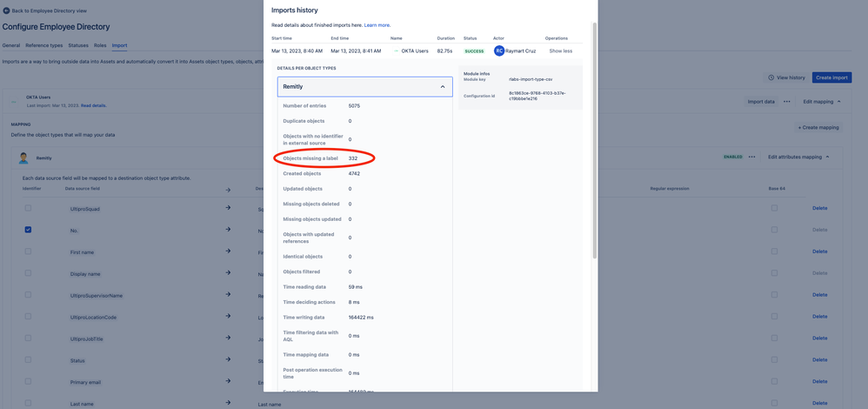Delete the UltiproSquad mapping row
868x409 pixels.
click(819, 208)
